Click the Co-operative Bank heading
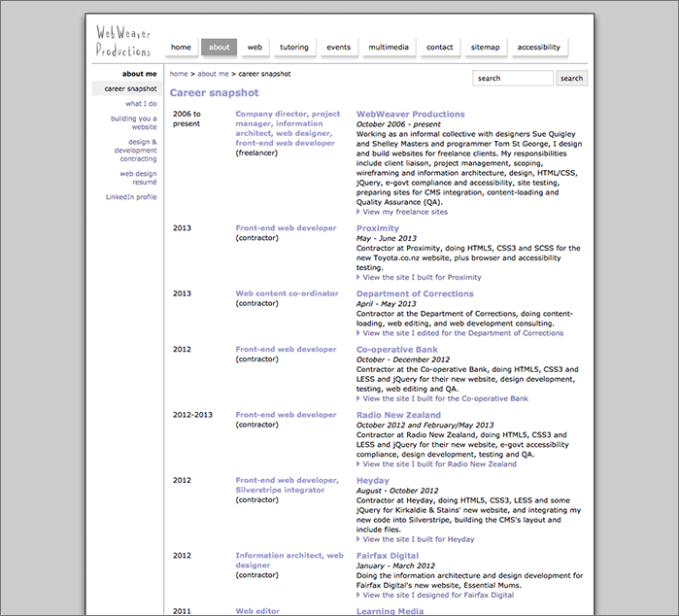Viewport: 679px width, 616px height. click(x=397, y=350)
